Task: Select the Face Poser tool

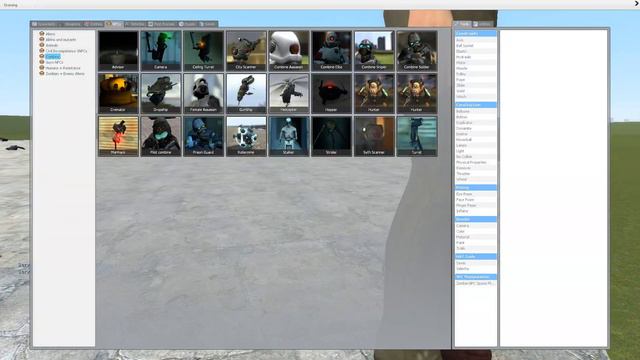Action: (x=476, y=200)
